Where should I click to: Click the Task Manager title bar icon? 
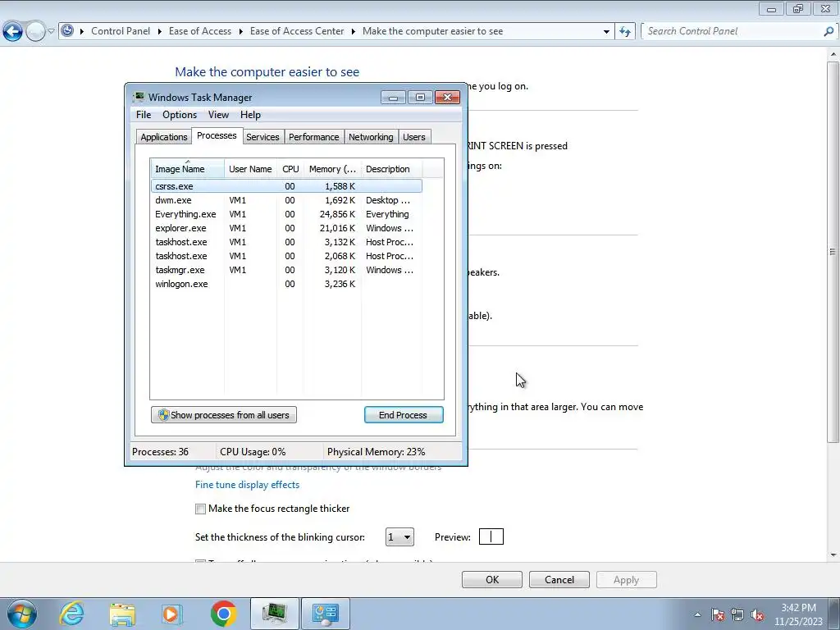coord(139,97)
